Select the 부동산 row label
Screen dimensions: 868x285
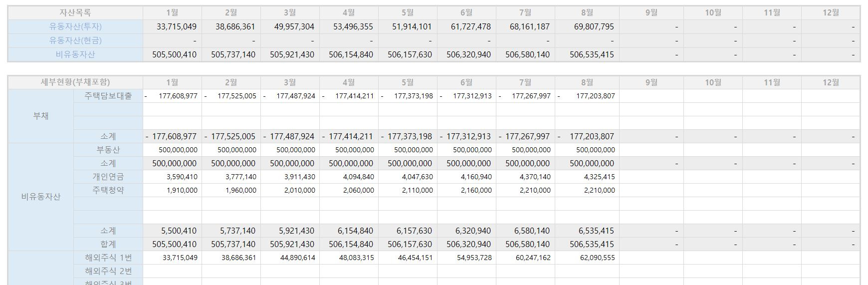point(108,150)
